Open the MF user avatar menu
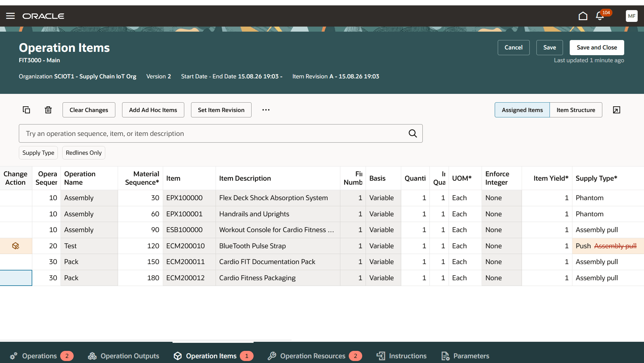The image size is (644, 363). tap(632, 16)
